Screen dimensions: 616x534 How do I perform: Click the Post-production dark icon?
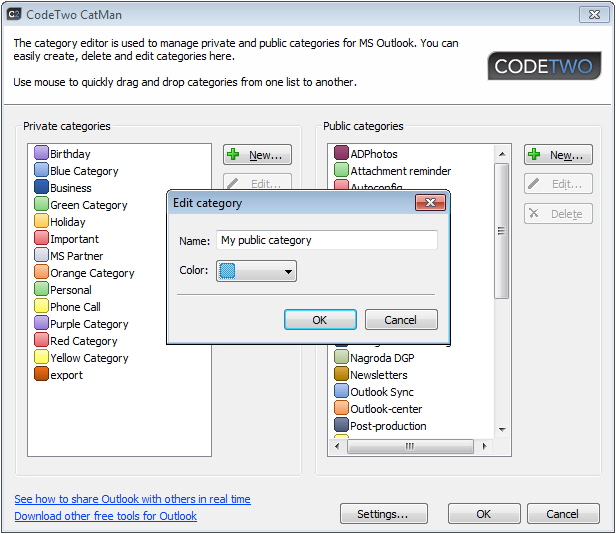(x=341, y=425)
